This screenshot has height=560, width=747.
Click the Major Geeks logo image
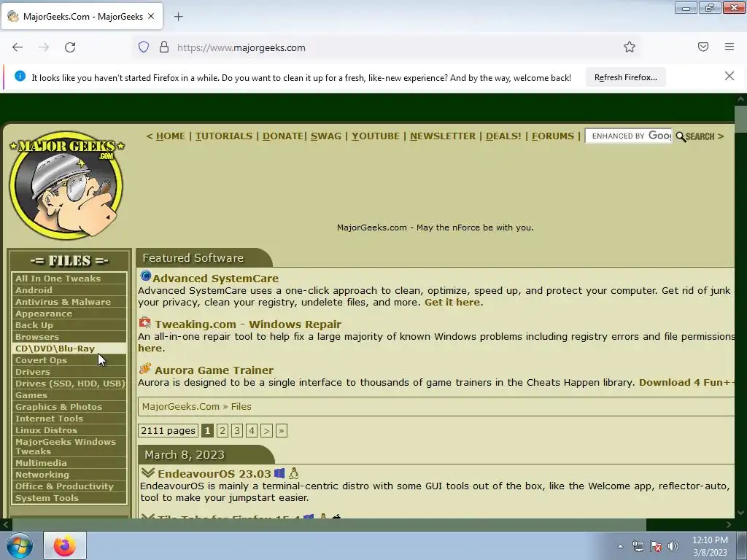66,184
